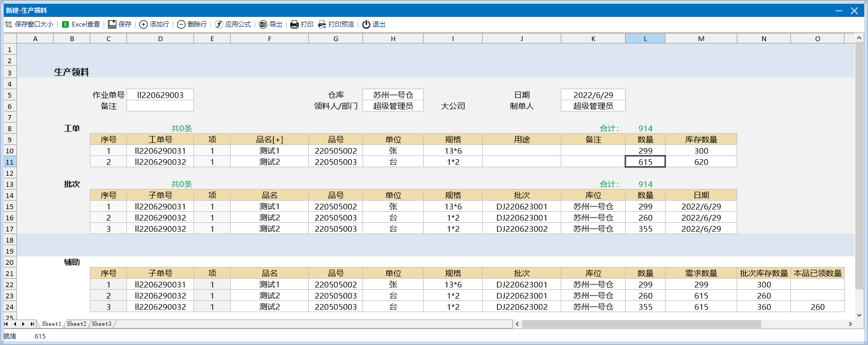Click the warehouse field 苏州一号仓
The width and height of the screenshot is (868, 345).
393,95
